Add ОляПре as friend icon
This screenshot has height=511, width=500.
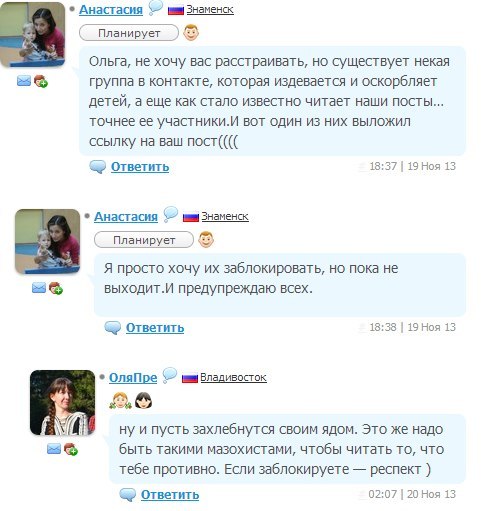pos(71,449)
